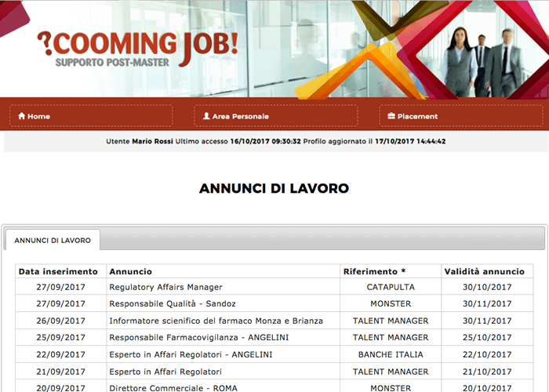
Task: Click the house icon beside Home
Action: coord(22,116)
